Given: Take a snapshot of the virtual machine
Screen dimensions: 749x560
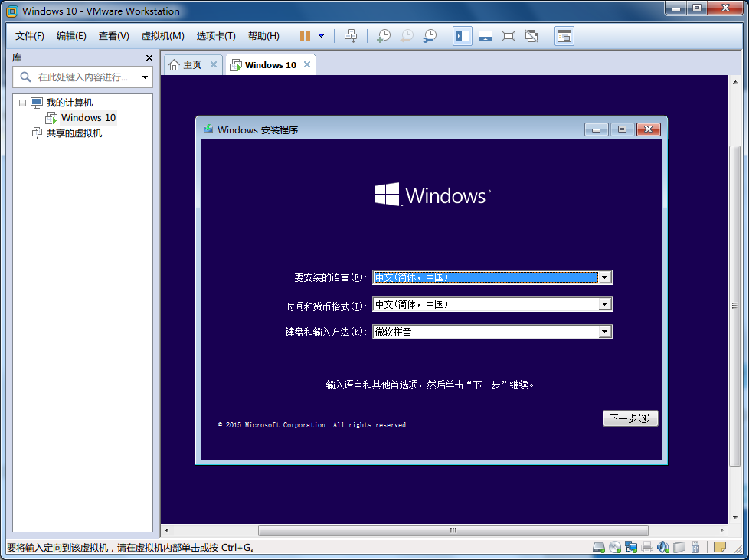Looking at the screenshot, I should pos(384,36).
